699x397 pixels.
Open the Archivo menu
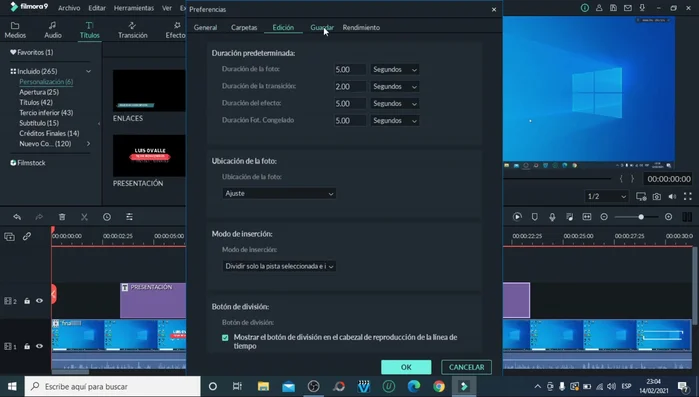(x=69, y=8)
